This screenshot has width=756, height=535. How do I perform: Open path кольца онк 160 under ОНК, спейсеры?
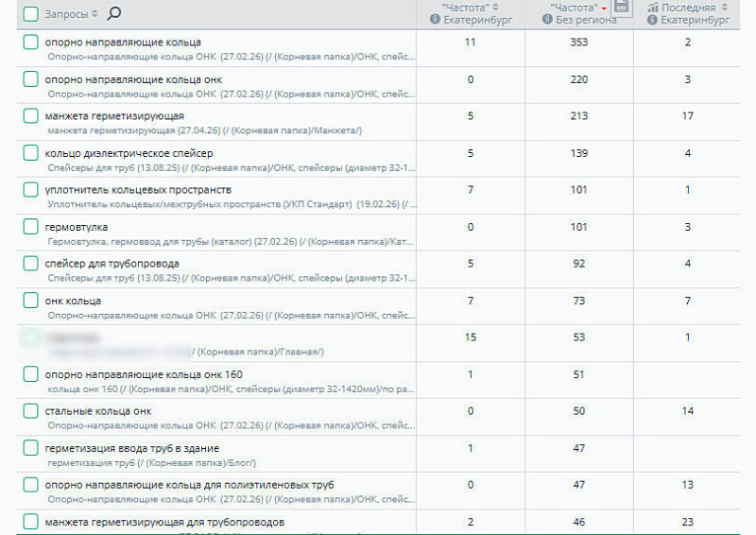pos(231,388)
